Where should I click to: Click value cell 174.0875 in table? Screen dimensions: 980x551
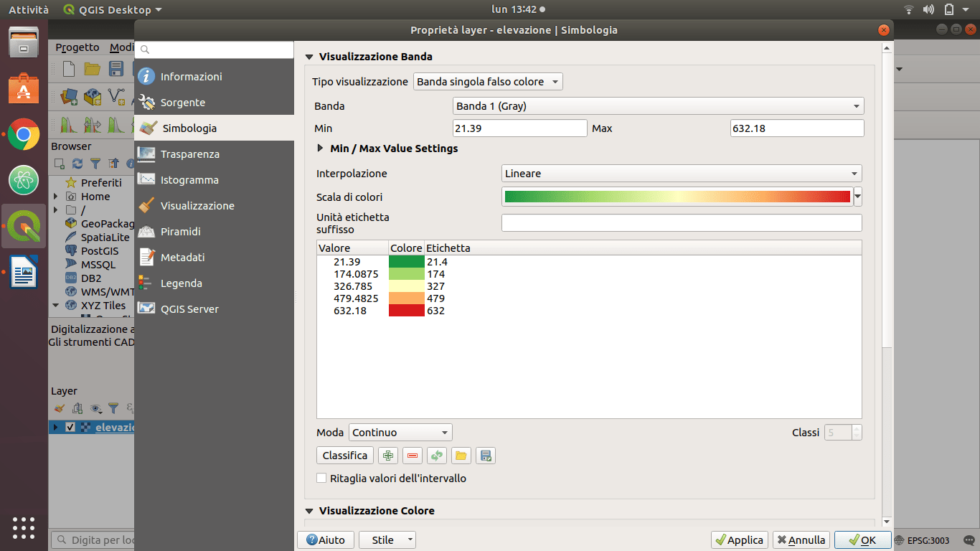tap(356, 274)
